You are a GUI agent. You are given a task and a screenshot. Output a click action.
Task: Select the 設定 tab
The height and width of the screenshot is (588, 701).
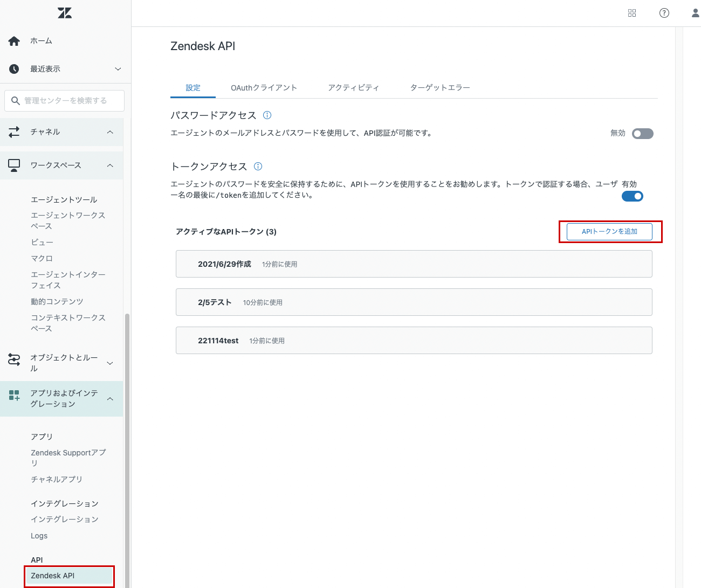(x=193, y=88)
